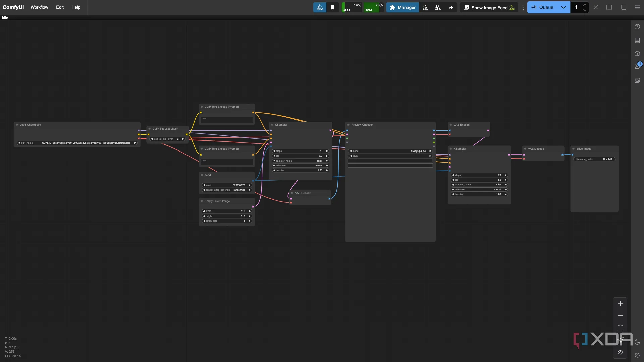Viewport: 644px width, 362px height.
Task: Open the node library sidebar icon
Action: click(x=637, y=40)
